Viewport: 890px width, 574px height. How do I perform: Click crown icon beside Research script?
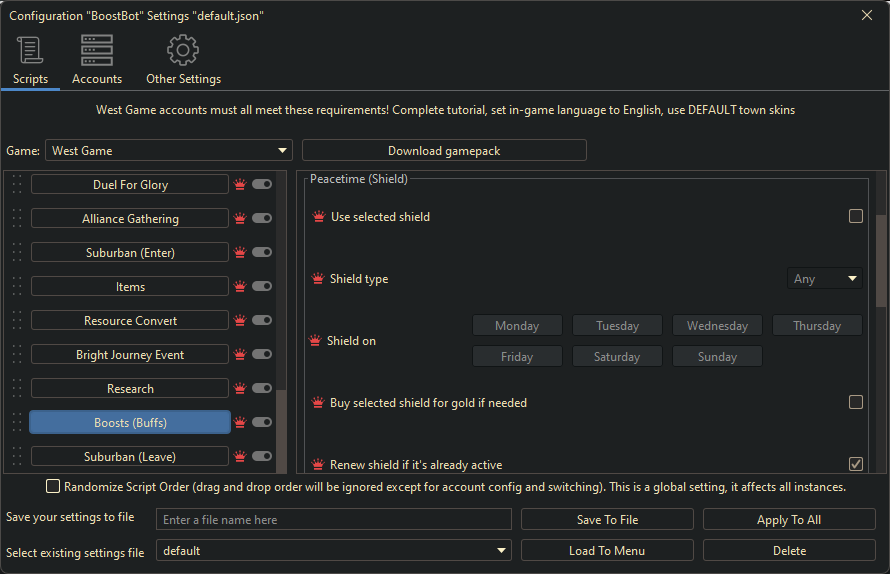(240, 389)
